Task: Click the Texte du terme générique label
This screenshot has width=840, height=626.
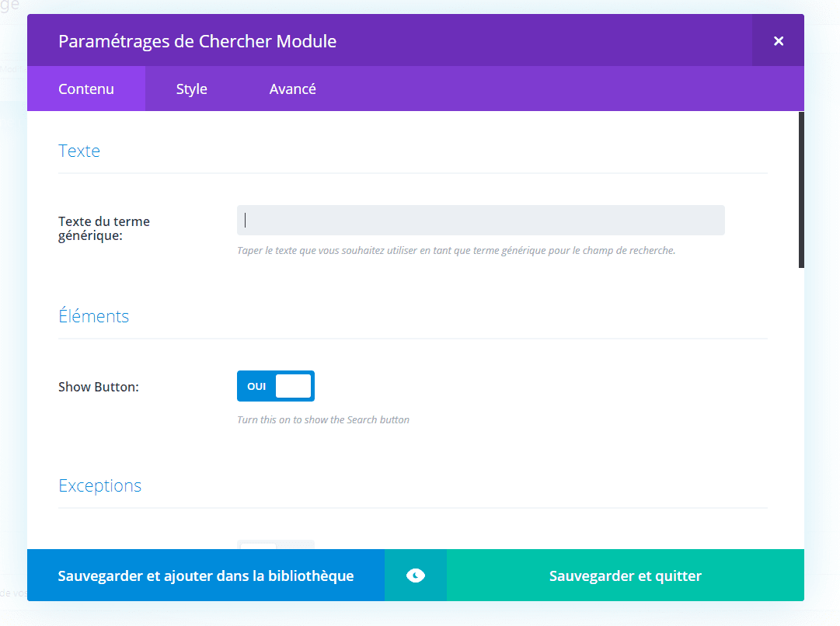Action: click(104, 228)
